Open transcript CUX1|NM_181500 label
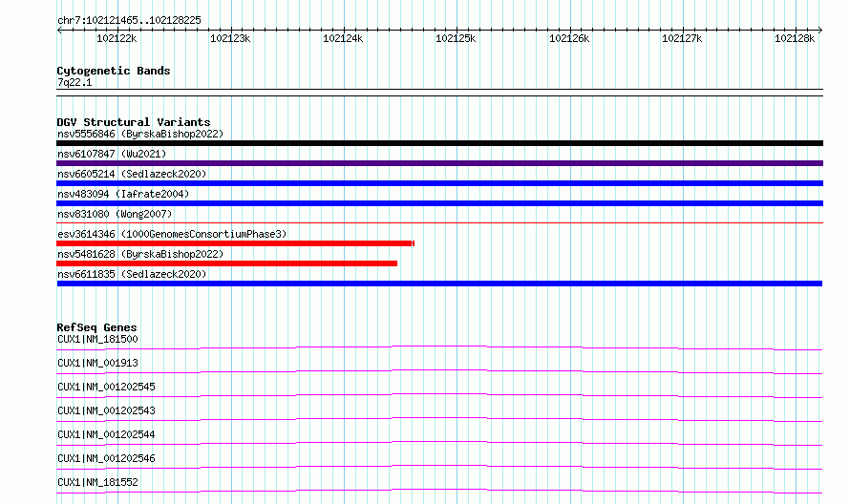Image resolution: width=850 pixels, height=504 pixels. tap(97, 339)
